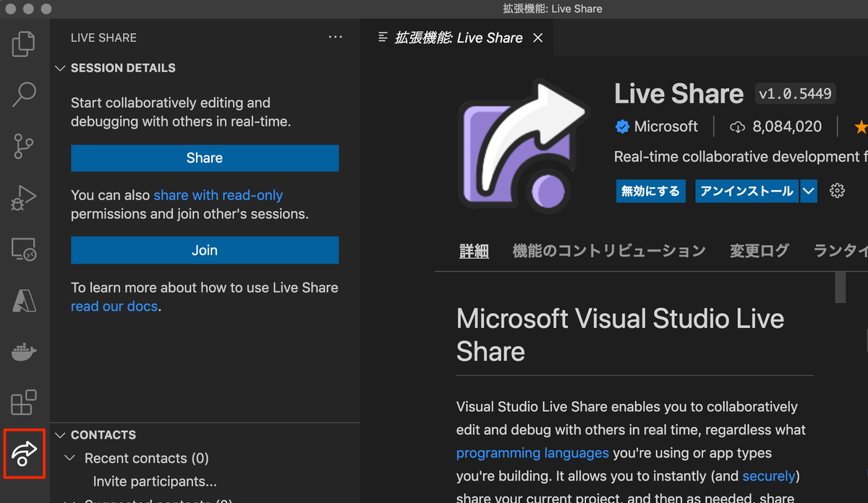The height and width of the screenshot is (503, 868).
Task: Follow the securely link
Action: [769, 476]
